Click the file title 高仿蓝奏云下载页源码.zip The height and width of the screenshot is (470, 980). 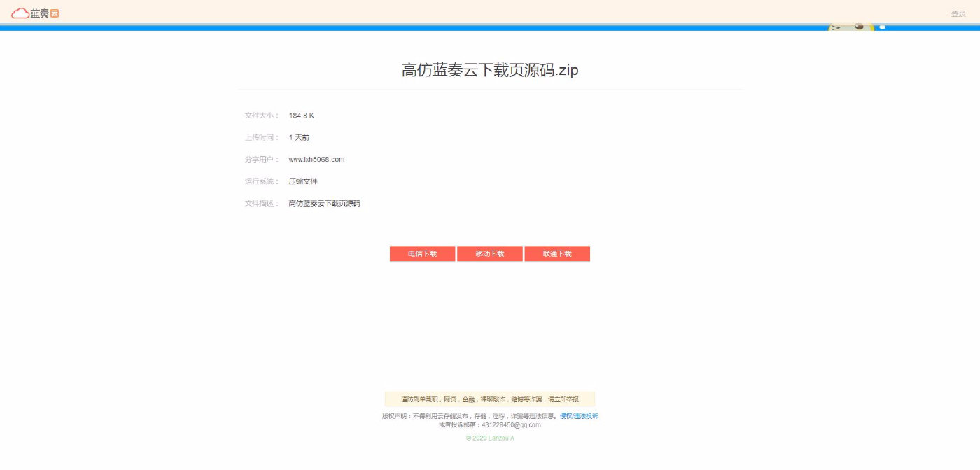click(x=490, y=70)
